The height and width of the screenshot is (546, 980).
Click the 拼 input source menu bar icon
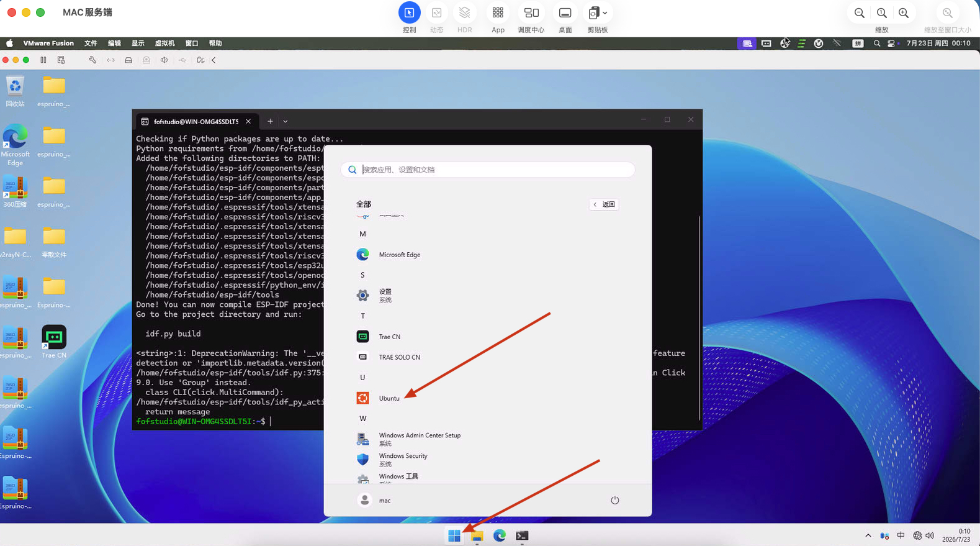point(858,43)
